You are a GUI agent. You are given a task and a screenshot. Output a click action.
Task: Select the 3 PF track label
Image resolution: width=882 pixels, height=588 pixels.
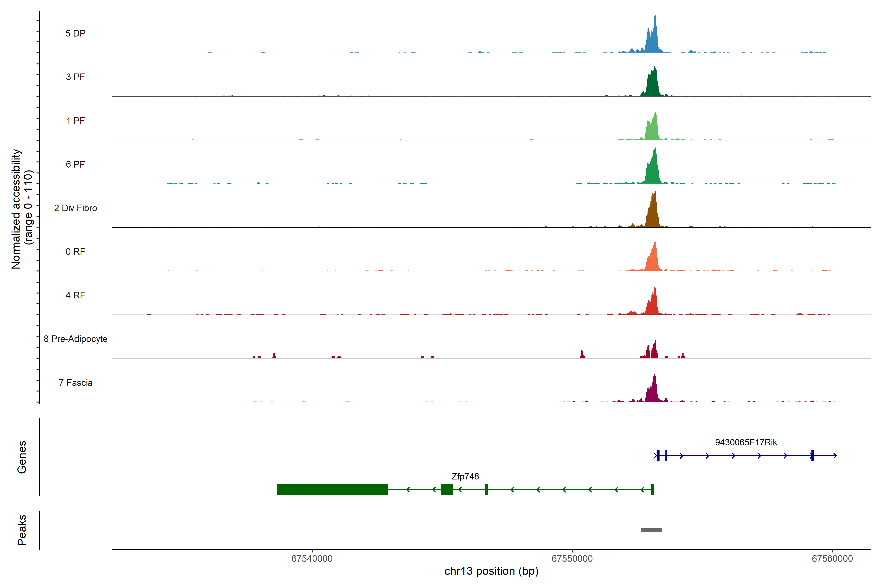tap(75, 77)
